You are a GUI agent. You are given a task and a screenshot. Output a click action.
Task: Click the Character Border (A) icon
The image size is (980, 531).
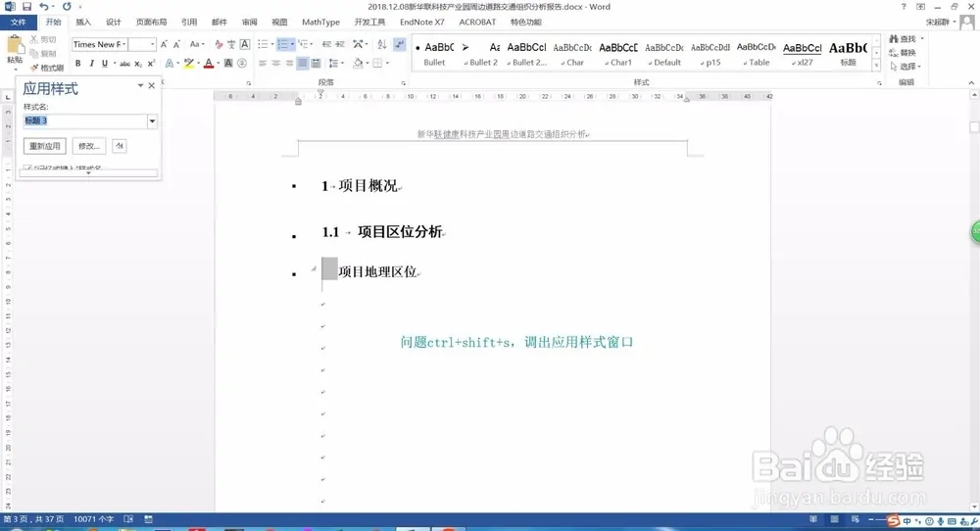pyautogui.click(x=245, y=44)
